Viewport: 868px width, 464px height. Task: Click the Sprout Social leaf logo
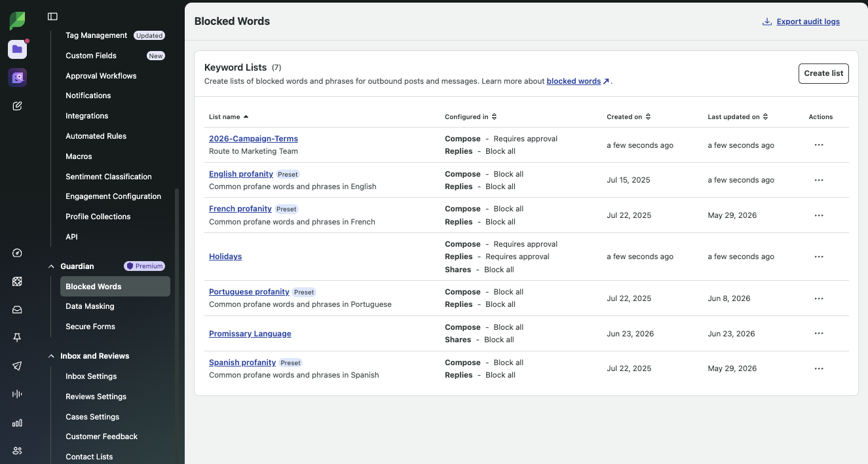(x=17, y=20)
